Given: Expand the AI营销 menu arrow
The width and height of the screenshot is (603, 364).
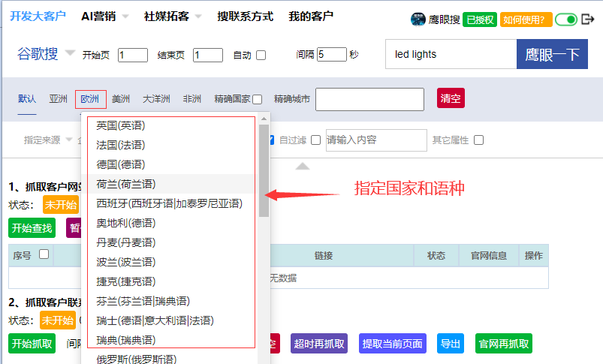Looking at the screenshot, I should click(x=125, y=17).
